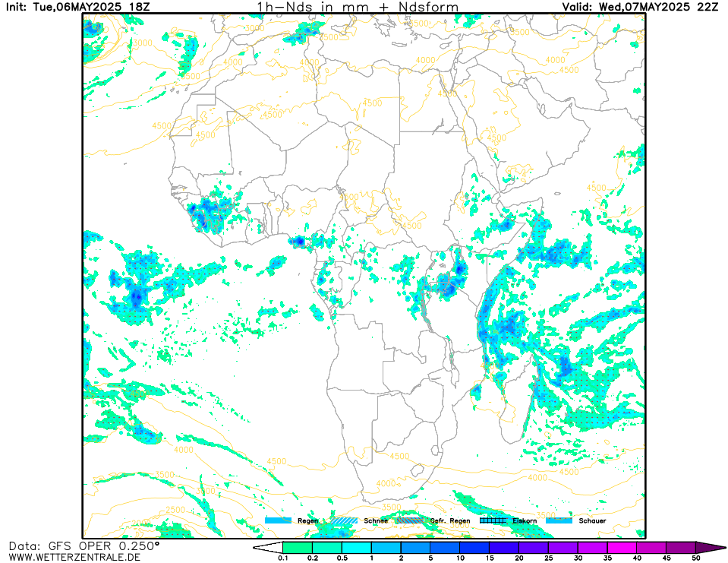Click the scale segment between 40 and 45
The image size is (728, 563).
pyautogui.click(x=651, y=548)
